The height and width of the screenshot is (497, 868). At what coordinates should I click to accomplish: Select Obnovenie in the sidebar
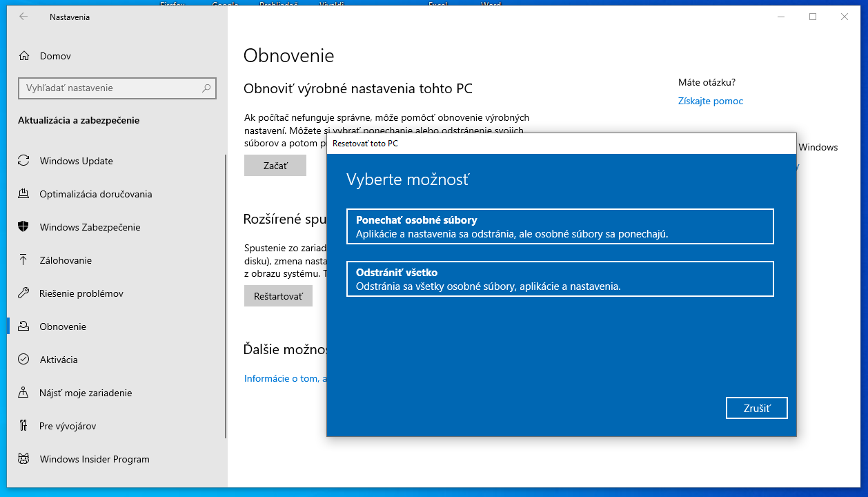[63, 327]
